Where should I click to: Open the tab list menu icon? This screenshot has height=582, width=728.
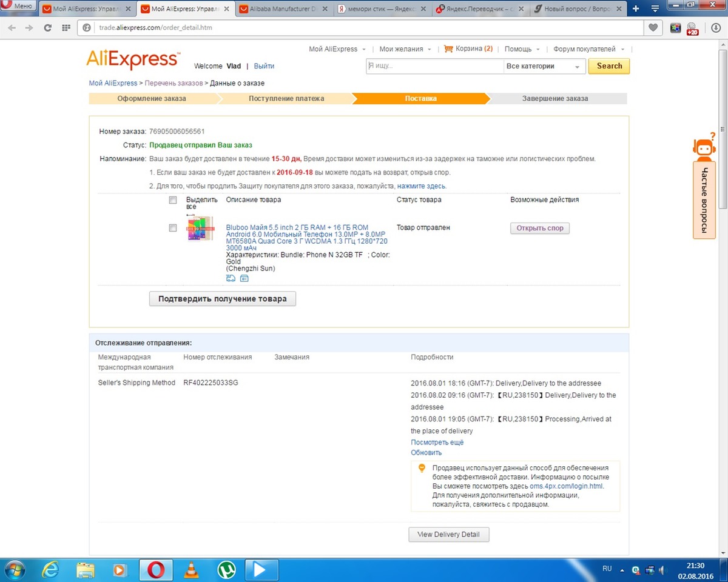pyautogui.click(x=655, y=8)
